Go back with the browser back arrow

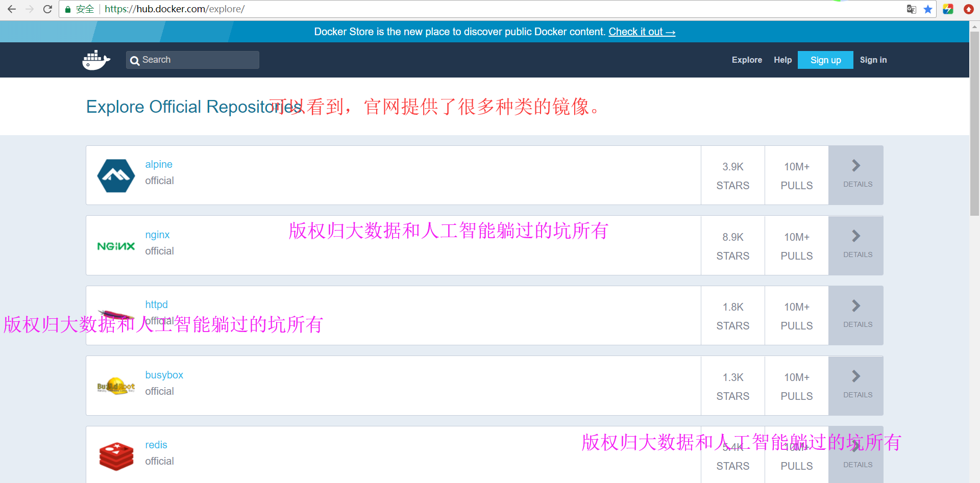[x=12, y=9]
